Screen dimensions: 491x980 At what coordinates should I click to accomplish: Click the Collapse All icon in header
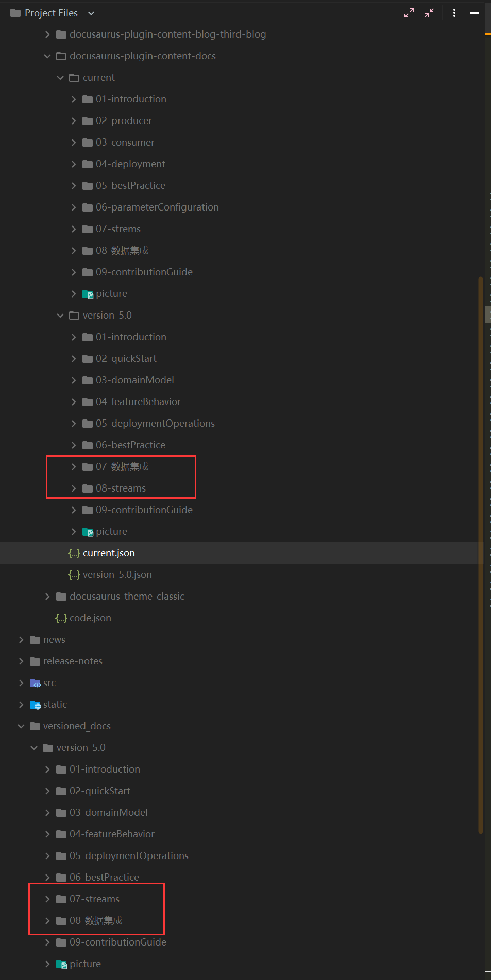[429, 13]
